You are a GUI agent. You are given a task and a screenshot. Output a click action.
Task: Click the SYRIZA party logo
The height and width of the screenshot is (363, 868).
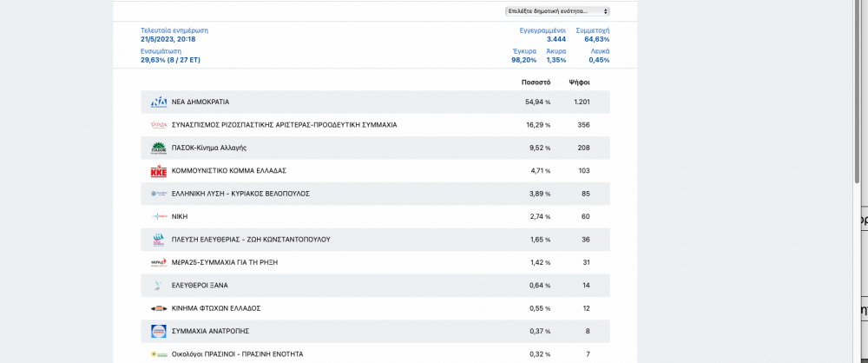pyautogui.click(x=159, y=125)
